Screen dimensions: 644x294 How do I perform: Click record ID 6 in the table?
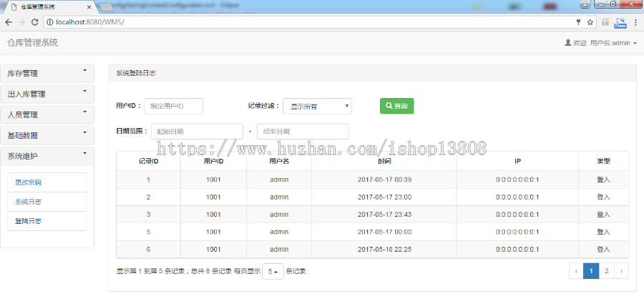[x=148, y=249]
